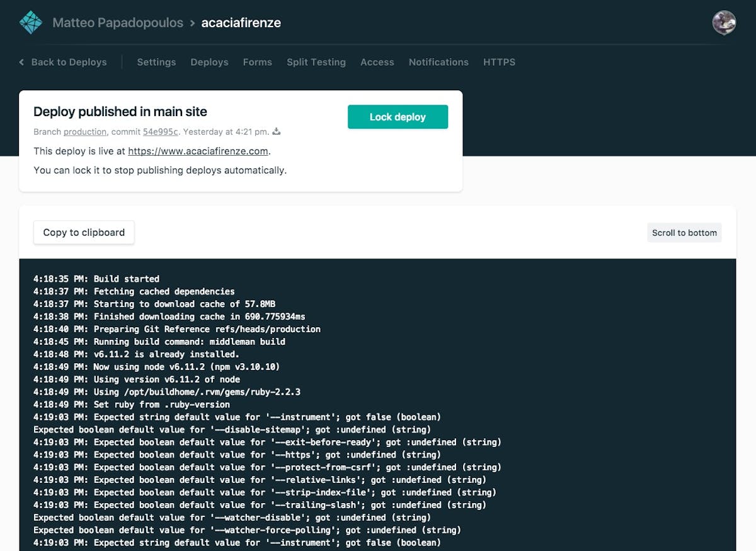The height and width of the screenshot is (551, 756).
Task: Click log line mentioning '--watcher-disable'
Action: click(x=232, y=518)
